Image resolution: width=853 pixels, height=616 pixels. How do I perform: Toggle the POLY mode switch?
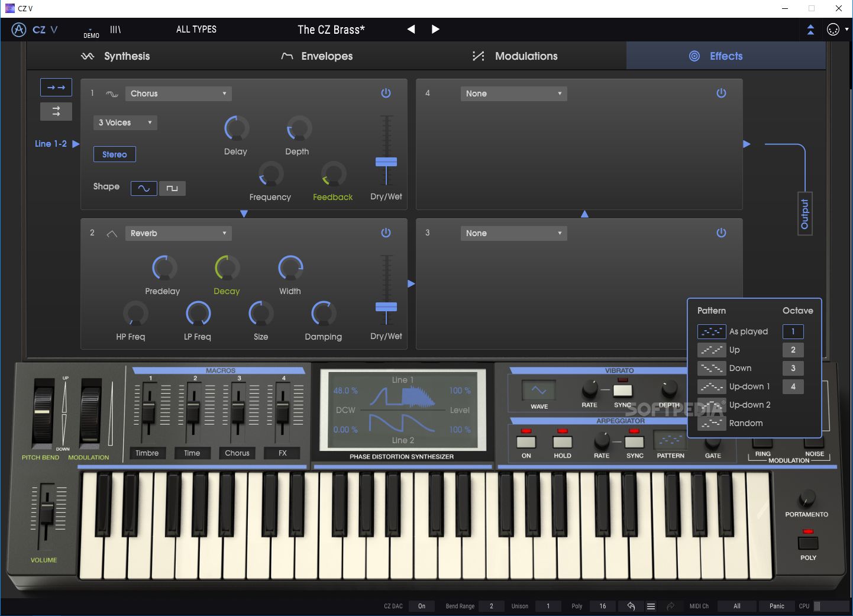[808, 543]
